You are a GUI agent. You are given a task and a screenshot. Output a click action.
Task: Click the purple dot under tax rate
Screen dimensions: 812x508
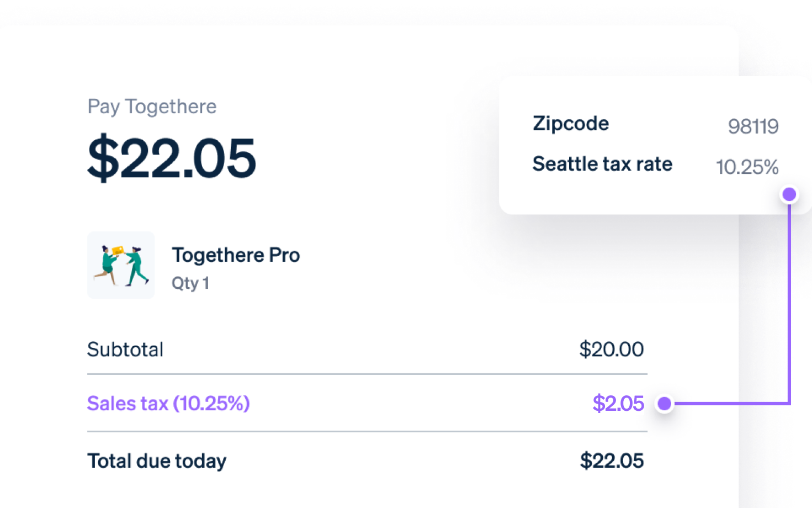[x=789, y=194]
